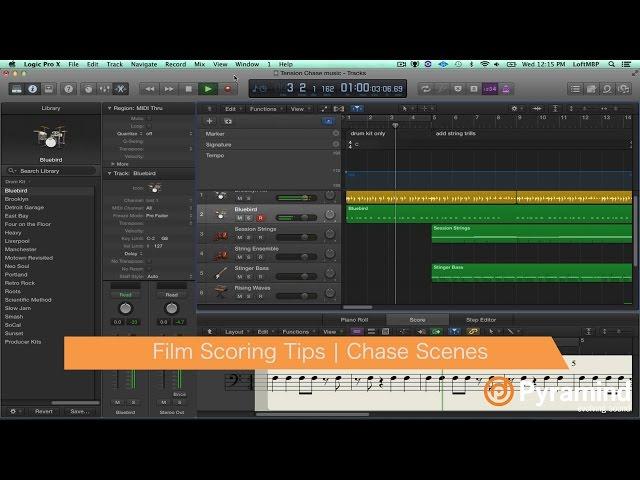Click the String Ensemble track instrument icon
Viewport: 640px width, 480px height.
pos(221,254)
